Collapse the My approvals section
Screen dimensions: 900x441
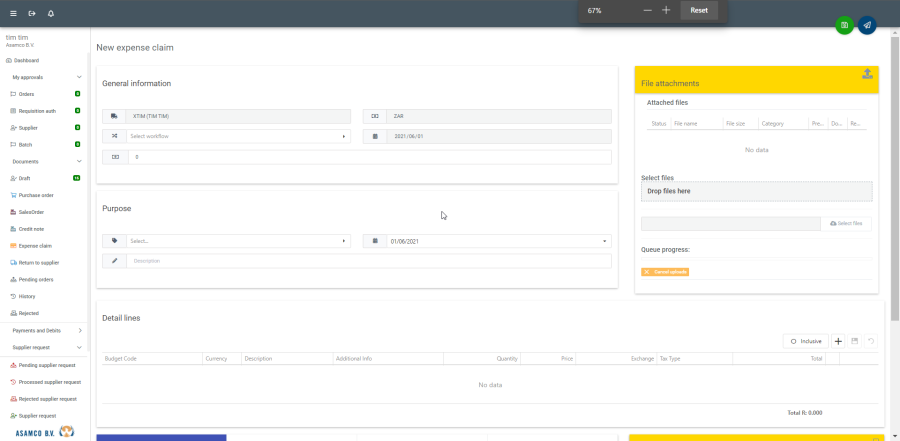[79, 77]
